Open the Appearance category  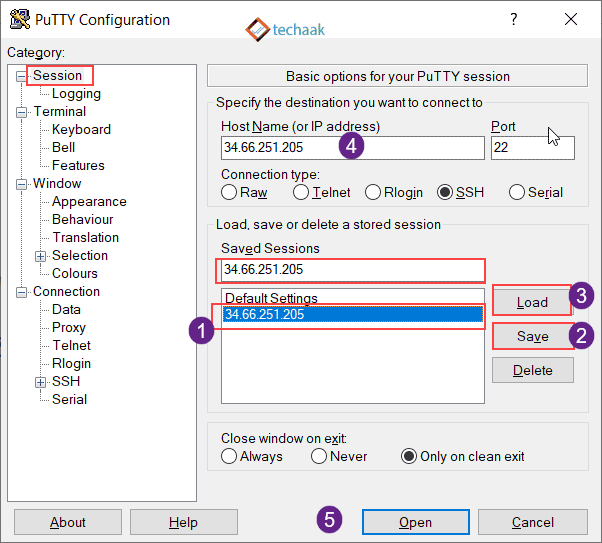[x=89, y=202]
